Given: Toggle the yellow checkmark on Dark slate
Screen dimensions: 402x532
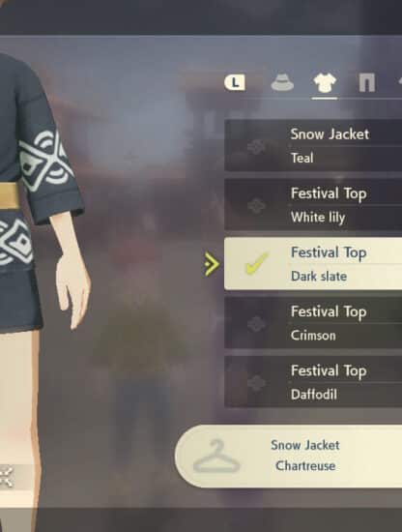Looking at the screenshot, I should coord(257,263).
